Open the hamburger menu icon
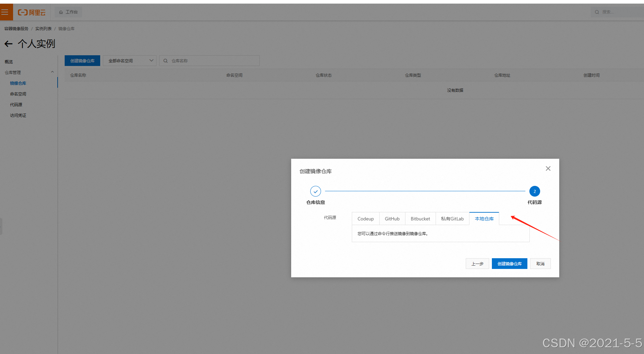This screenshot has width=644, height=354. 5,12
